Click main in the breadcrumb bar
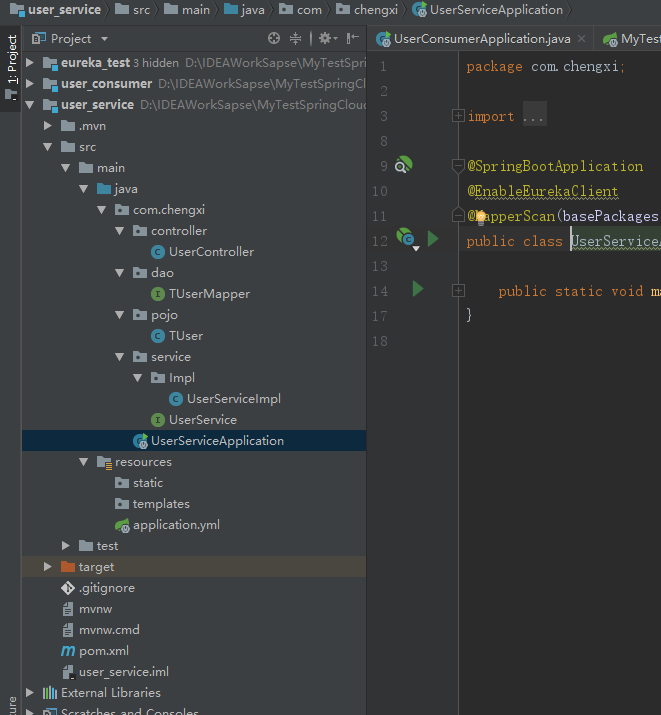The image size is (661, 715). (x=187, y=10)
